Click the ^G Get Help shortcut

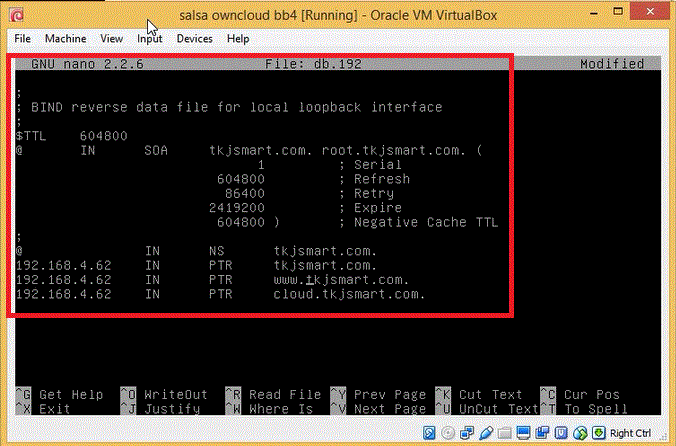(59, 394)
